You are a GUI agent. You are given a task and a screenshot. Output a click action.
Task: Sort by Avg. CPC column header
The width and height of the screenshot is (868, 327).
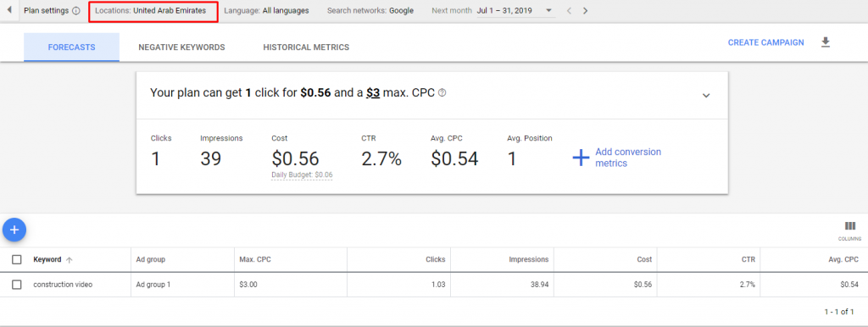844,259
